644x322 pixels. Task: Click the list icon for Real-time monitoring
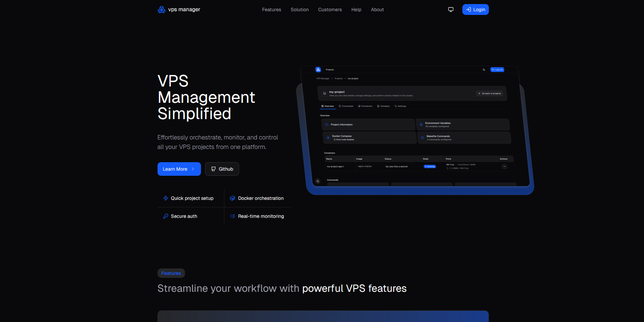[x=233, y=216]
